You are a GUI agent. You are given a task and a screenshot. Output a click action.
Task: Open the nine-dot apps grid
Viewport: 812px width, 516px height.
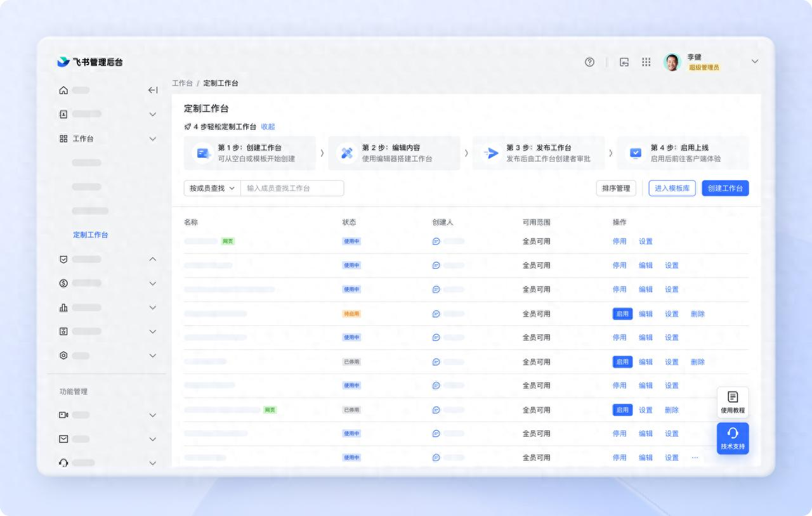646,61
